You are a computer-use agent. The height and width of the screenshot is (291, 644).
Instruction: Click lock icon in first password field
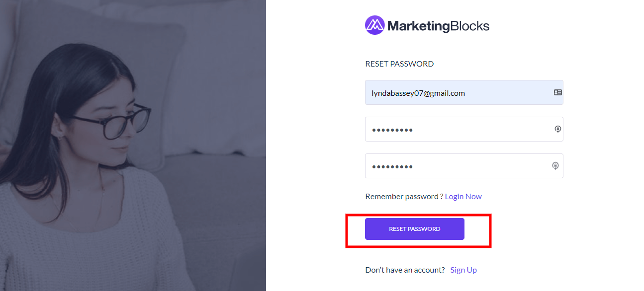point(558,129)
